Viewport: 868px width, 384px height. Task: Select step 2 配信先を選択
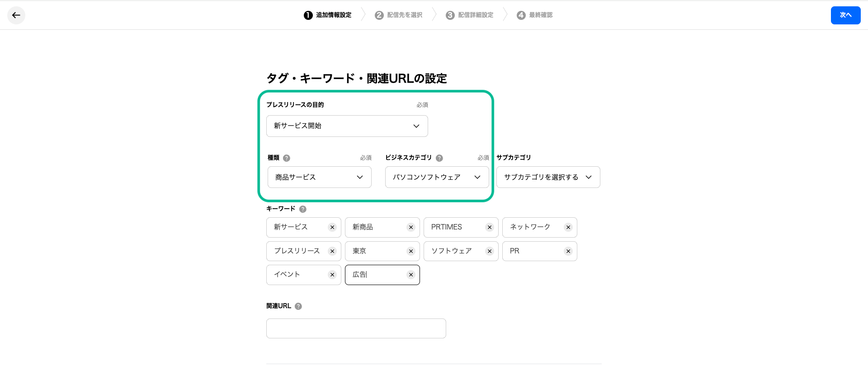click(399, 15)
